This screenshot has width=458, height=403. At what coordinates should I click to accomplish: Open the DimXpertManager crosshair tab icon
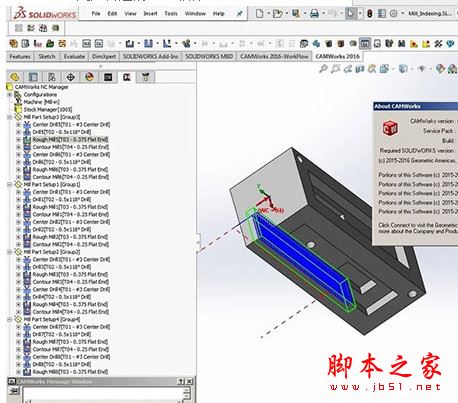[x=70, y=77]
